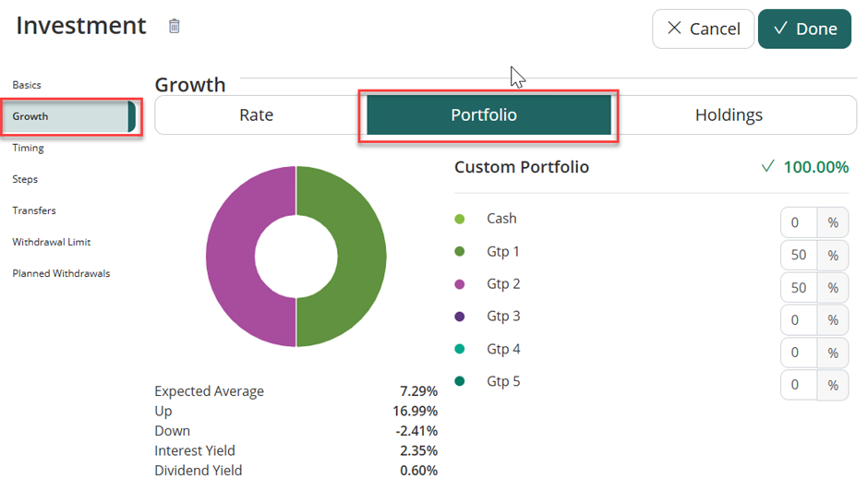The image size is (868, 491).
Task: Navigate to Transfers in sidebar
Action: coord(32,210)
